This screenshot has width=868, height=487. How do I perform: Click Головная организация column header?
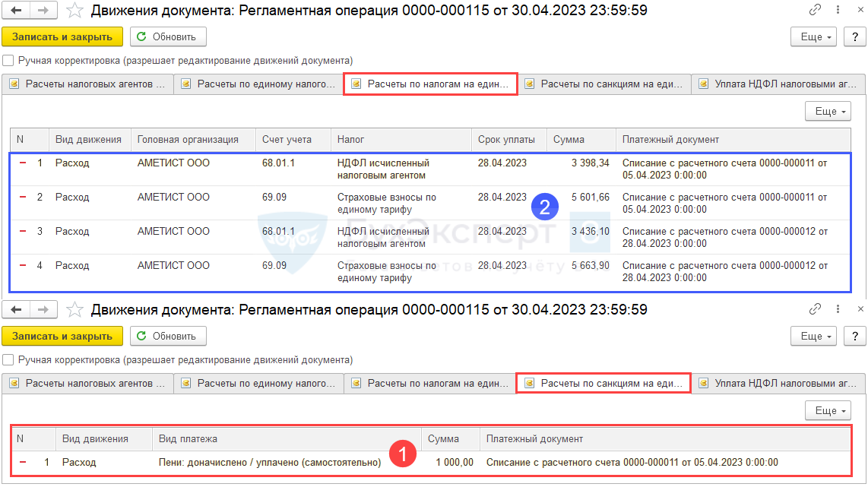tap(193, 140)
